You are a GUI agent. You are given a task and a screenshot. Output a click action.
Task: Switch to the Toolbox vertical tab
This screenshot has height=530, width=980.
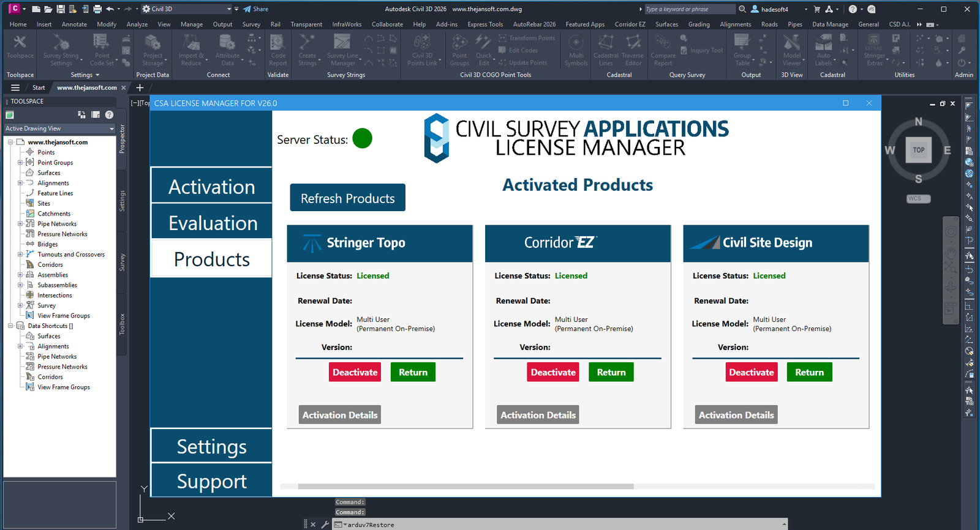tap(122, 324)
